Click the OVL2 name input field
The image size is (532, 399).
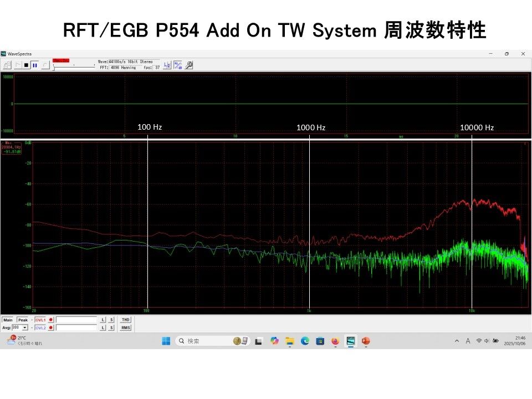coord(76,328)
